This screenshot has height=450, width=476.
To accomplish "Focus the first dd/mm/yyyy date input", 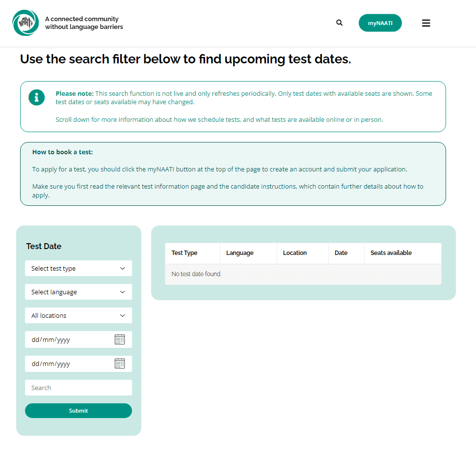I will [x=70, y=339].
